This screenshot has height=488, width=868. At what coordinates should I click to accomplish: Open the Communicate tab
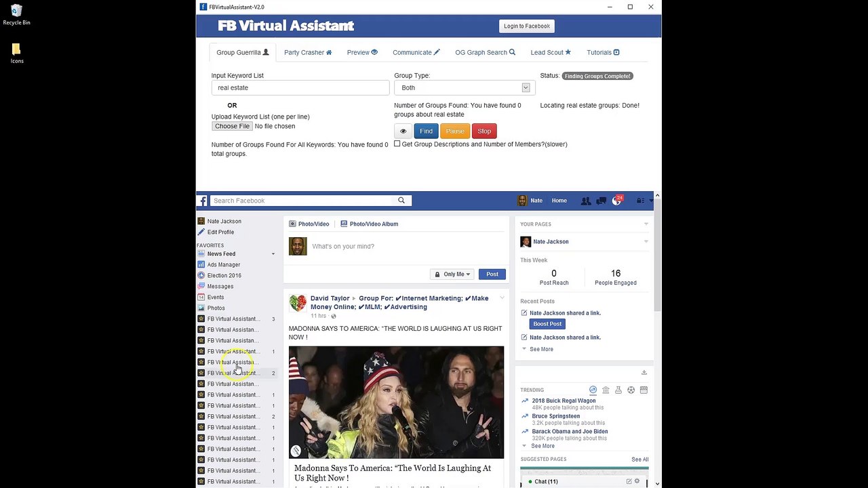click(x=416, y=52)
